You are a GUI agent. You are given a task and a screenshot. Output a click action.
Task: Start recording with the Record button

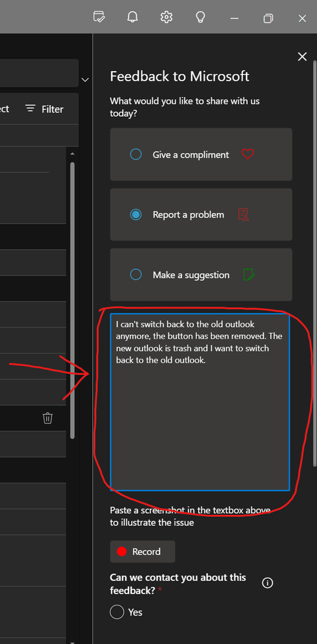click(142, 552)
